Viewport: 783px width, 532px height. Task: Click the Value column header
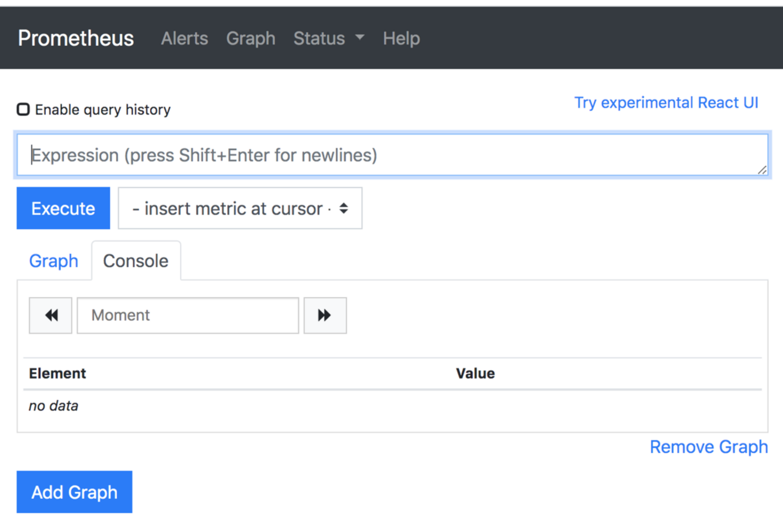point(475,374)
